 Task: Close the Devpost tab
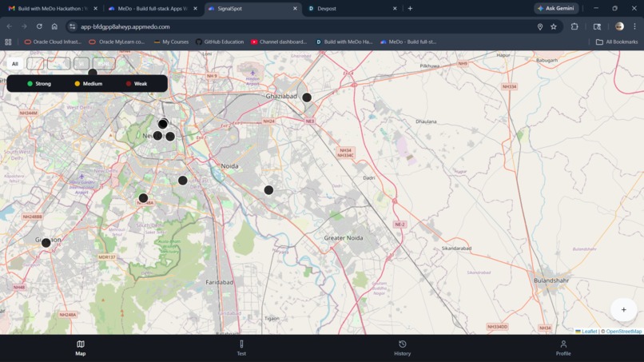(x=395, y=8)
